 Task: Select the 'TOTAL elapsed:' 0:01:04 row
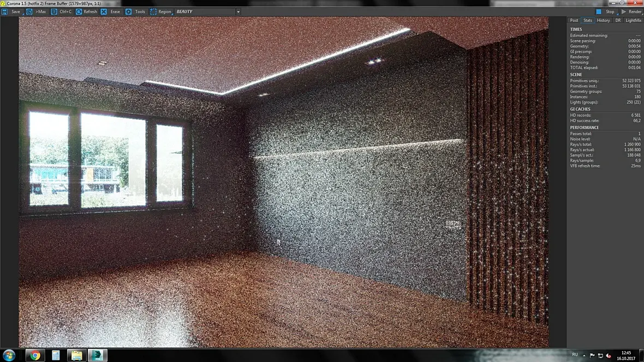(x=605, y=68)
